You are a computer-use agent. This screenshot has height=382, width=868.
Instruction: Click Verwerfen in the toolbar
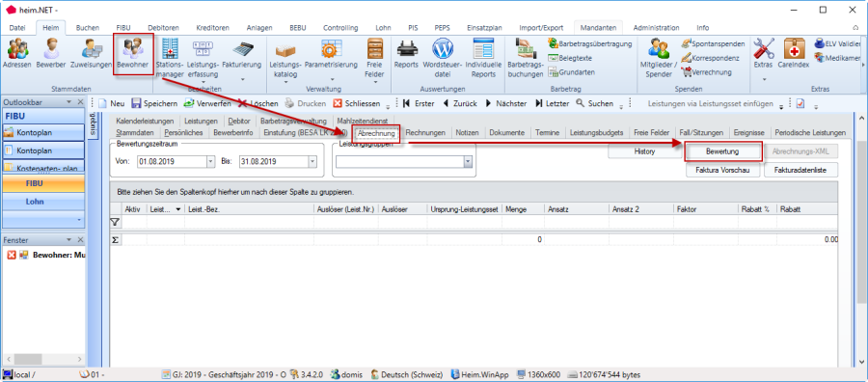[x=207, y=103]
